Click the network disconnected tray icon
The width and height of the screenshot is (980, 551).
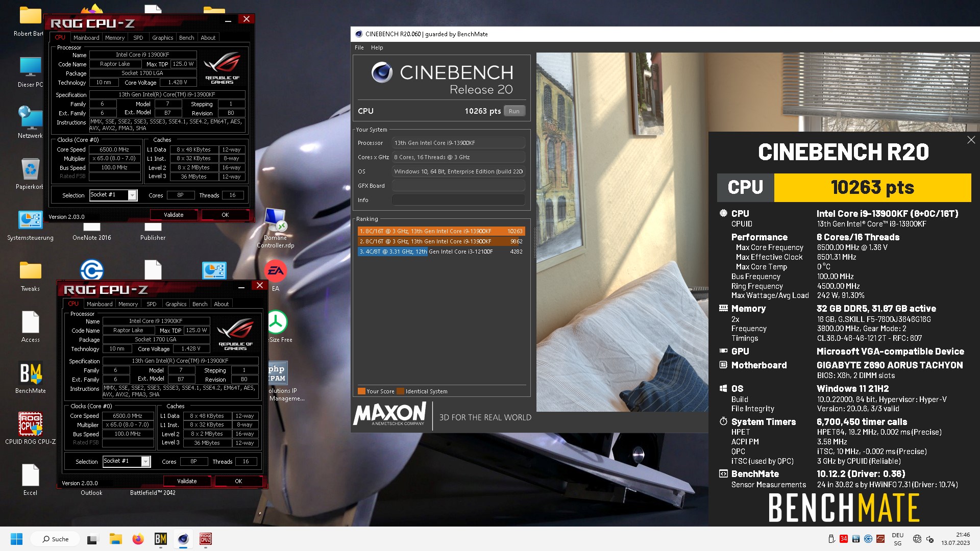tap(917, 539)
